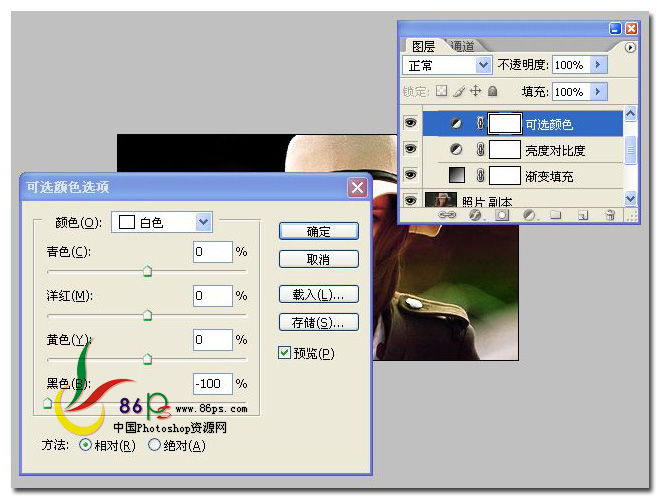The width and height of the screenshot is (660, 500).
Task: Select the 亮度对比度 layer name
Action: coord(555,150)
